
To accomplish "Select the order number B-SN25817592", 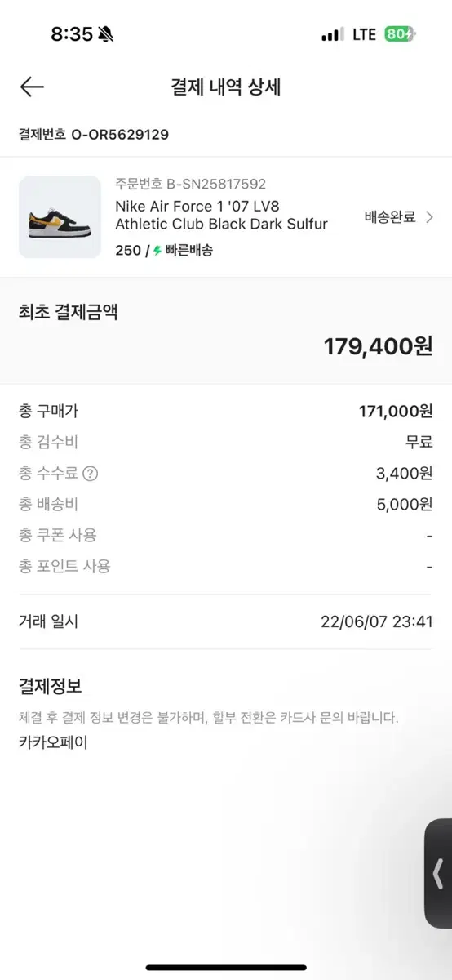I will [x=216, y=184].
